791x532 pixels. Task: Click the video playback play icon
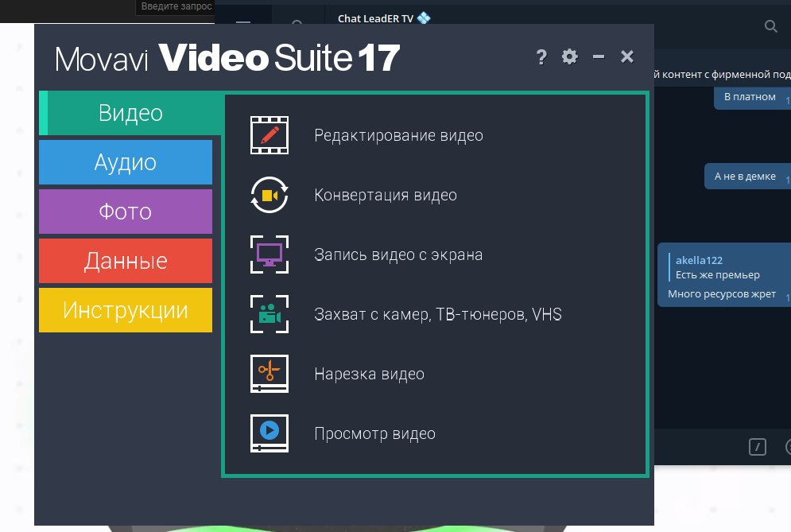pyautogui.click(x=269, y=433)
